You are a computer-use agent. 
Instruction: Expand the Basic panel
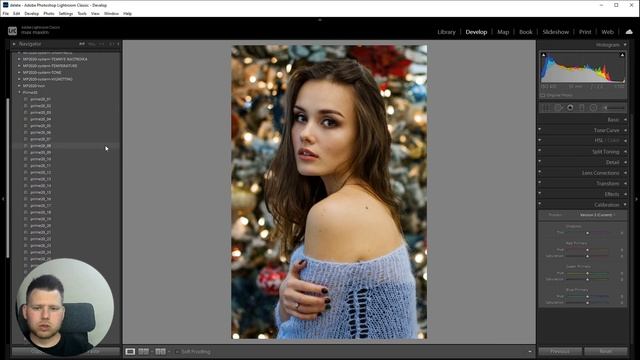click(626, 120)
